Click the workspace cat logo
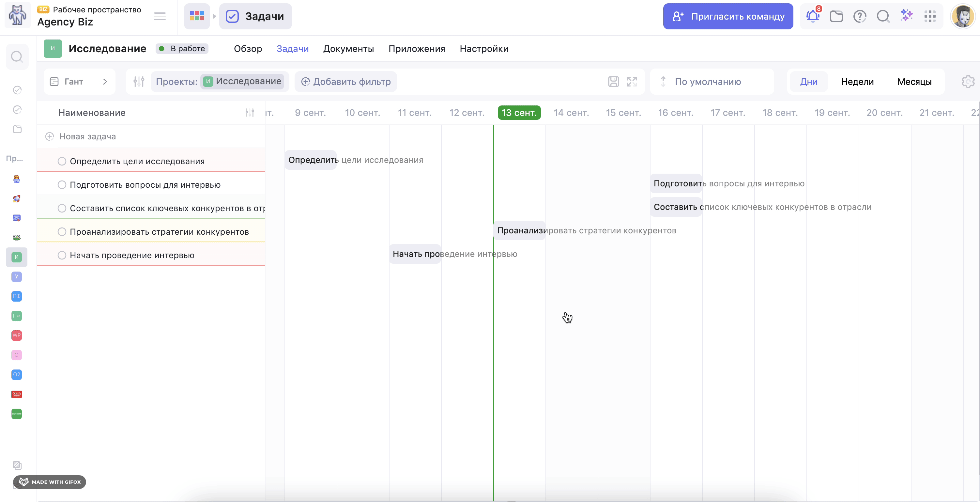980x502 pixels. point(18,15)
